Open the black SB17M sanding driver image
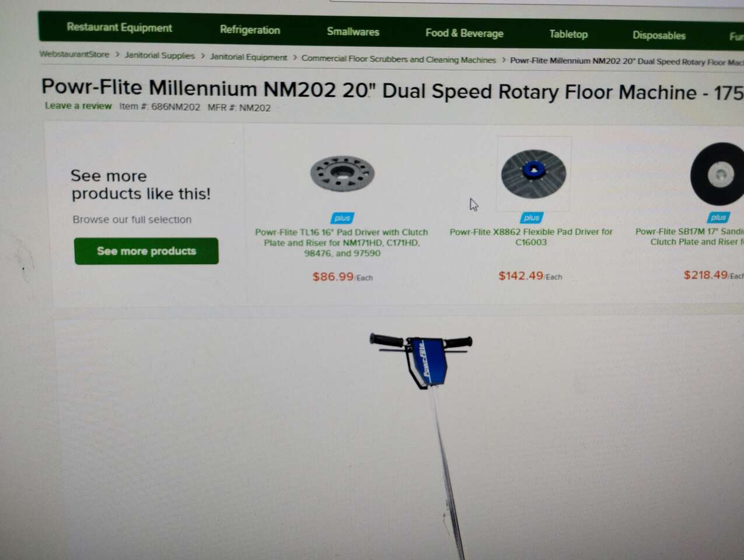Screen dimensions: 744x560 pos(717,174)
